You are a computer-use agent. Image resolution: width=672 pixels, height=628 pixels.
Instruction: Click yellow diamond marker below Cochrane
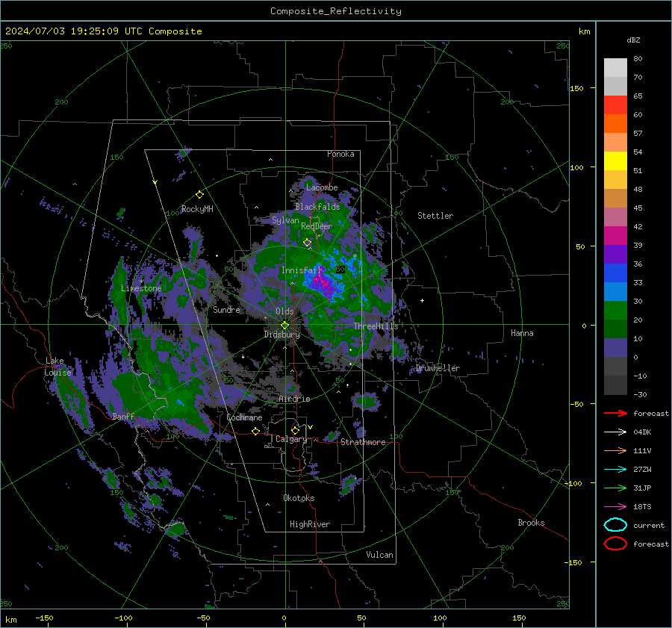[x=256, y=431]
